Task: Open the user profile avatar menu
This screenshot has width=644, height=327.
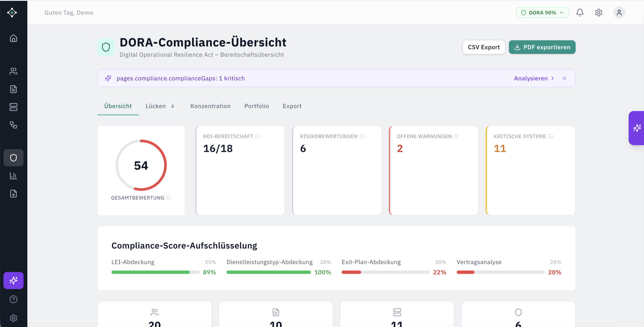Action: tap(619, 12)
